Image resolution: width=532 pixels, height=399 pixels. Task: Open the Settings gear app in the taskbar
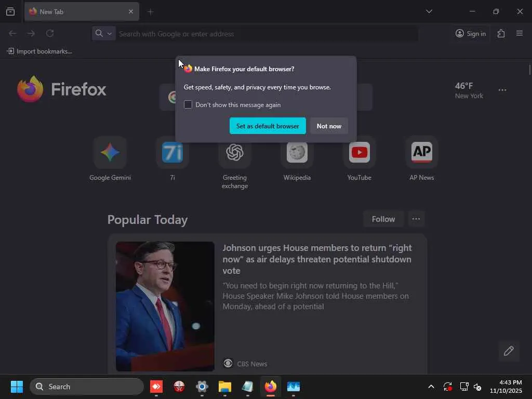202,387
